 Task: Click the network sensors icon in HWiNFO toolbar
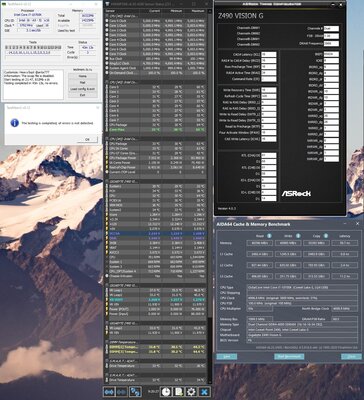[135, 392]
